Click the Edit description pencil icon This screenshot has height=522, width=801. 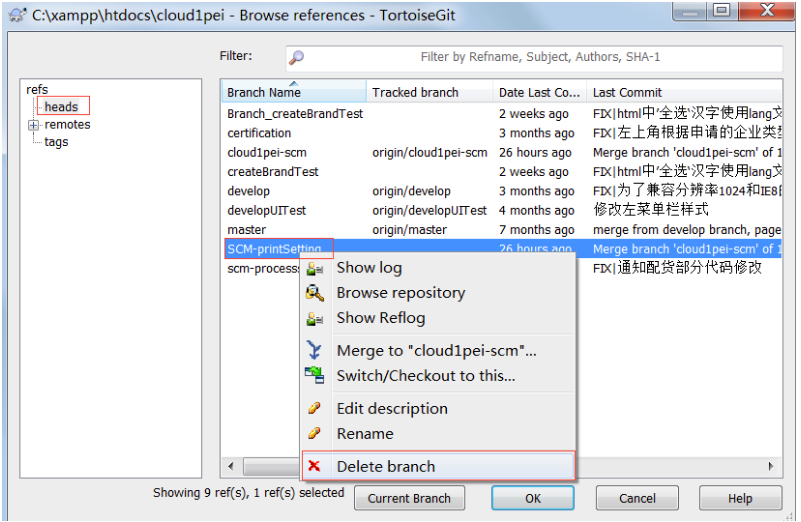(x=315, y=409)
